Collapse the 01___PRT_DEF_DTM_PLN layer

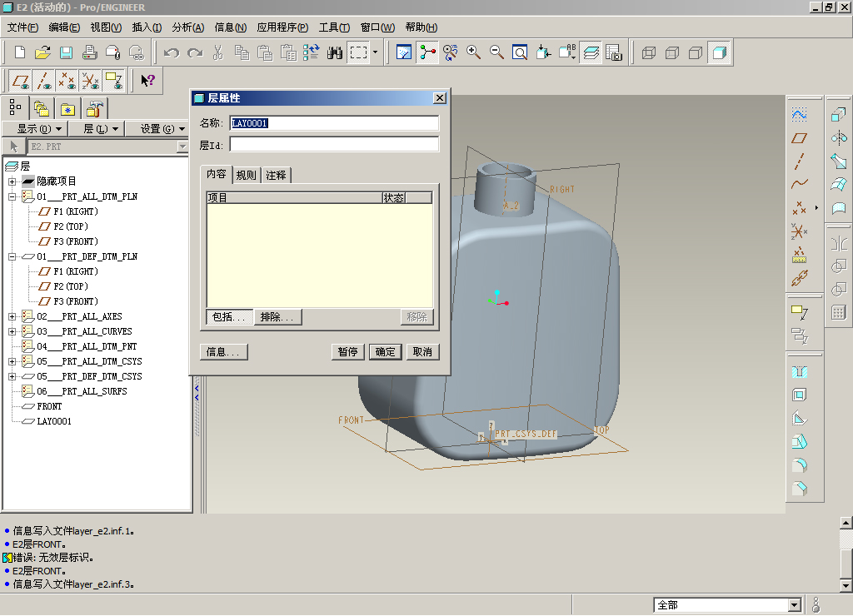pyautogui.click(x=12, y=256)
